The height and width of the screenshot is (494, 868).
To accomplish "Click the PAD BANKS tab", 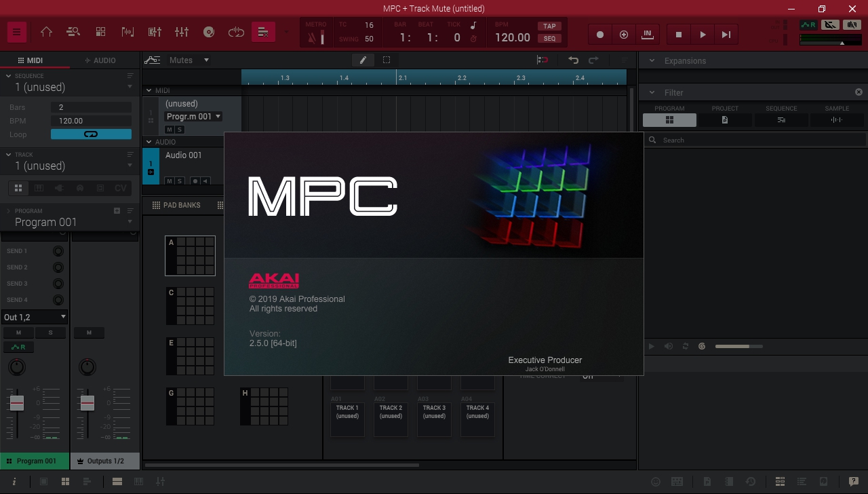I will (176, 205).
